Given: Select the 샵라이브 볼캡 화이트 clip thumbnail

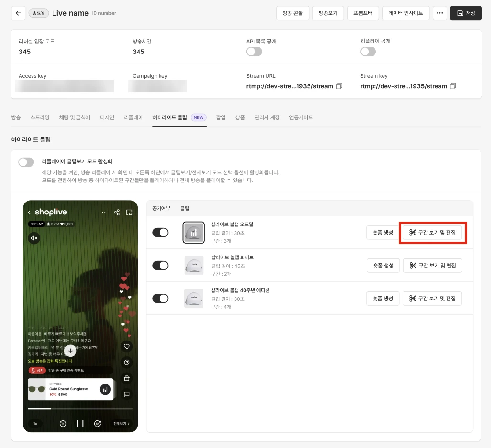Looking at the screenshot, I should click(194, 266).
